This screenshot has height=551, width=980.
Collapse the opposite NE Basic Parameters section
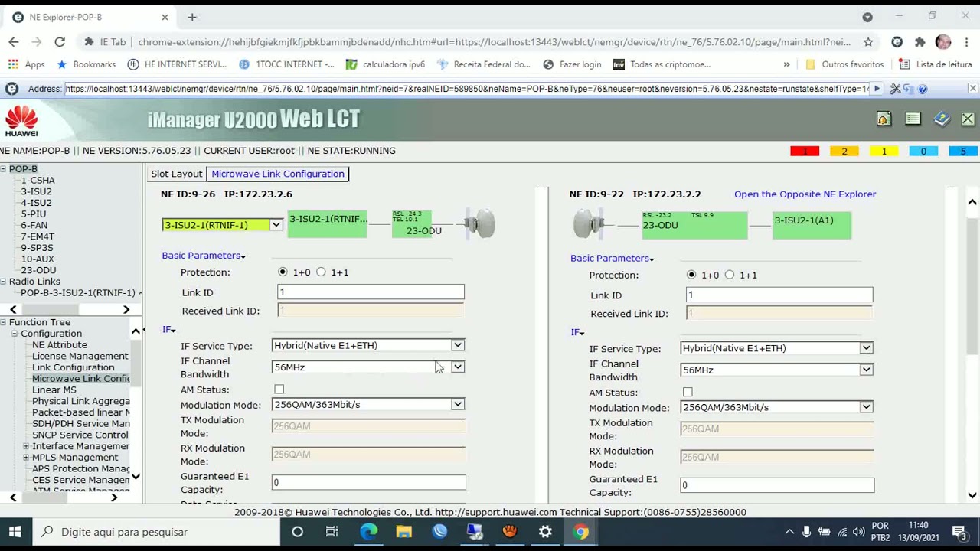[612, 259]
